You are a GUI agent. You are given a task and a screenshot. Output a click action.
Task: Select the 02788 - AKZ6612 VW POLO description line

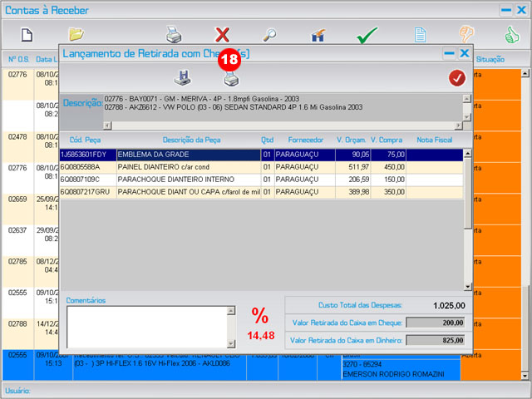pos(234,107)
